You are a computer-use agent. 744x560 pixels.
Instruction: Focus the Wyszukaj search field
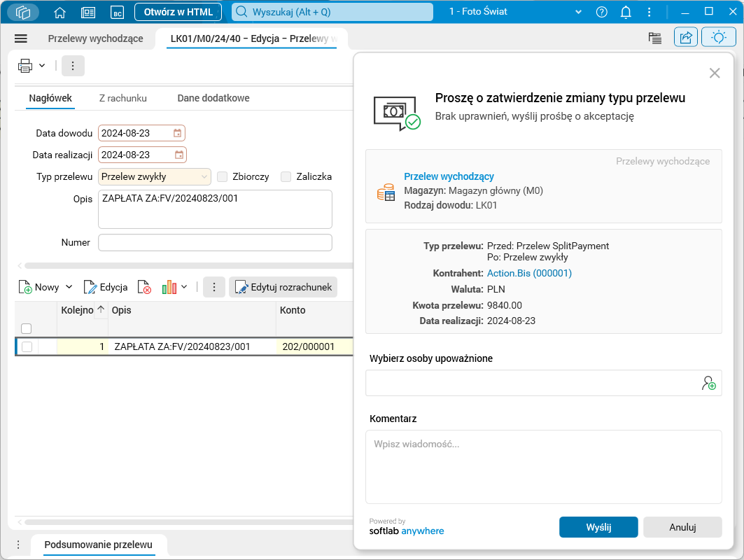point(332,12)
